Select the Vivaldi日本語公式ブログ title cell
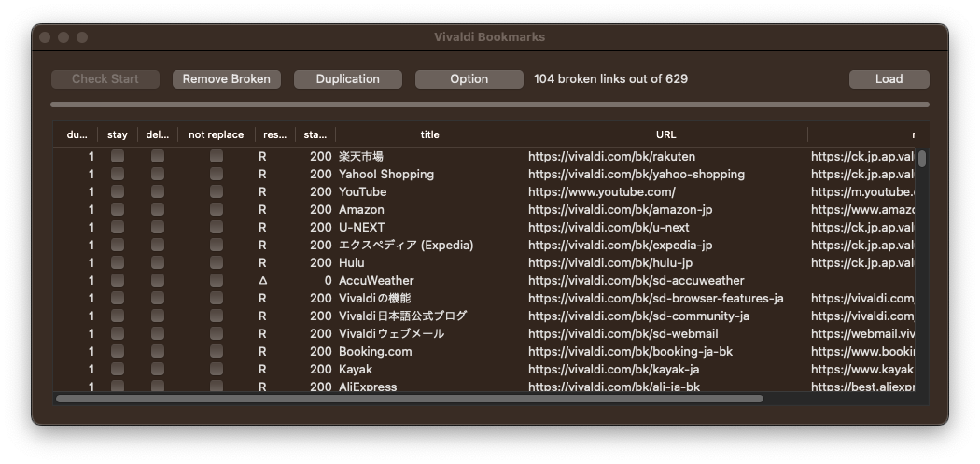Viewport: 980px width, 464px height. (x=402, y=316)
